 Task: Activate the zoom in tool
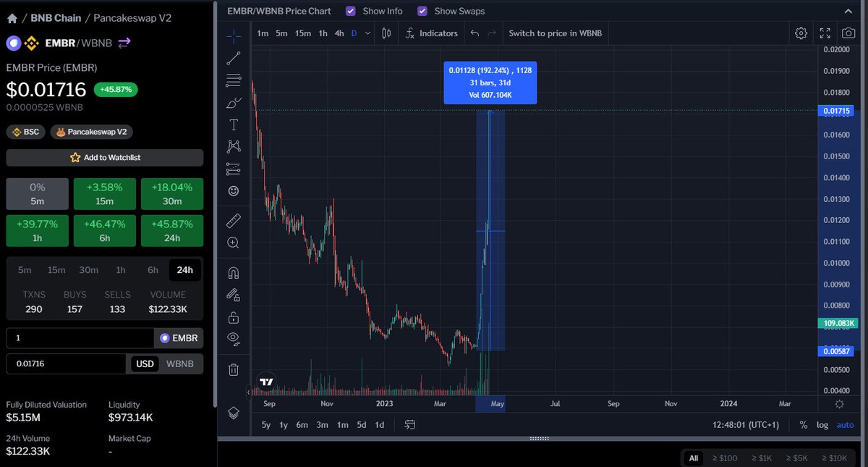tap(234, 243)
